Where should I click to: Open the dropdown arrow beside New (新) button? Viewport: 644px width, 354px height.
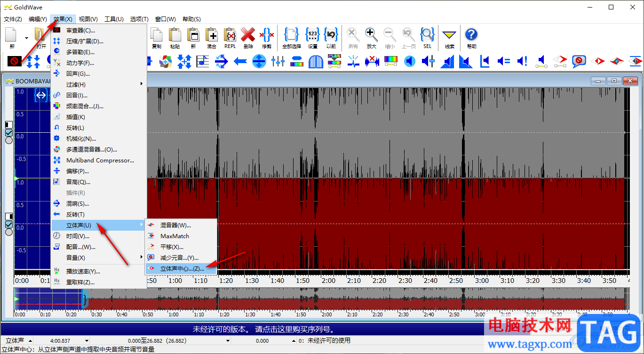26,38
